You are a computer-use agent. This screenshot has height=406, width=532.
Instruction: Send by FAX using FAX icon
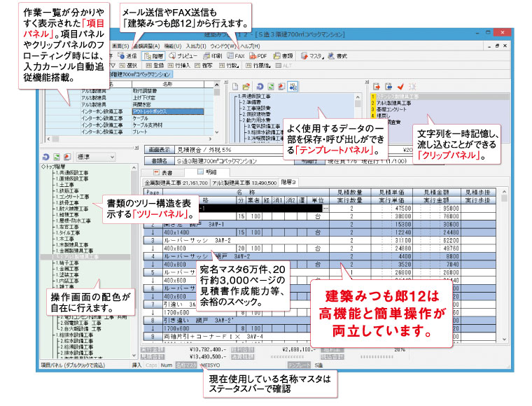[x=236, y=56]
